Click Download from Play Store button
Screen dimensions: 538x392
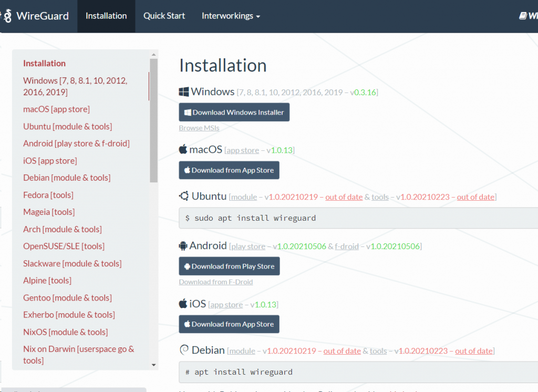tap(229, 266)
